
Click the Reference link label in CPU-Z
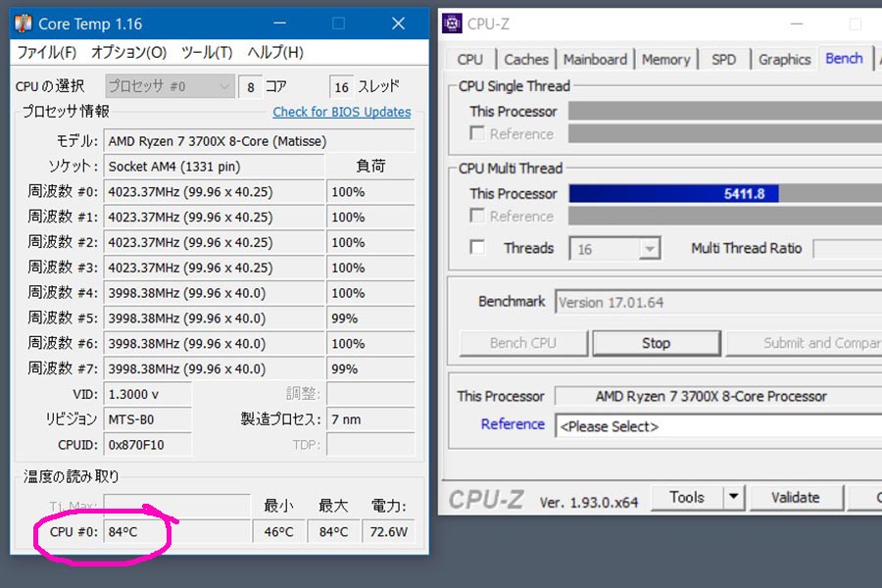513,423
